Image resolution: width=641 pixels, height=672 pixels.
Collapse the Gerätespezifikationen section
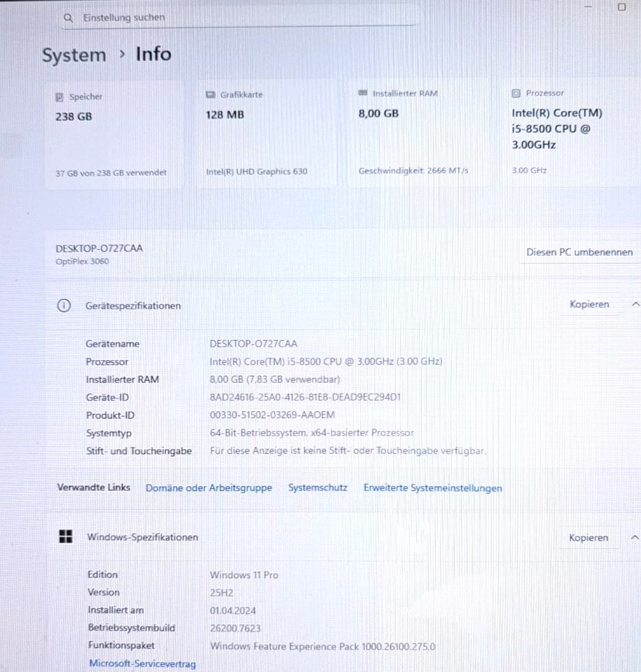pos(635,304)
